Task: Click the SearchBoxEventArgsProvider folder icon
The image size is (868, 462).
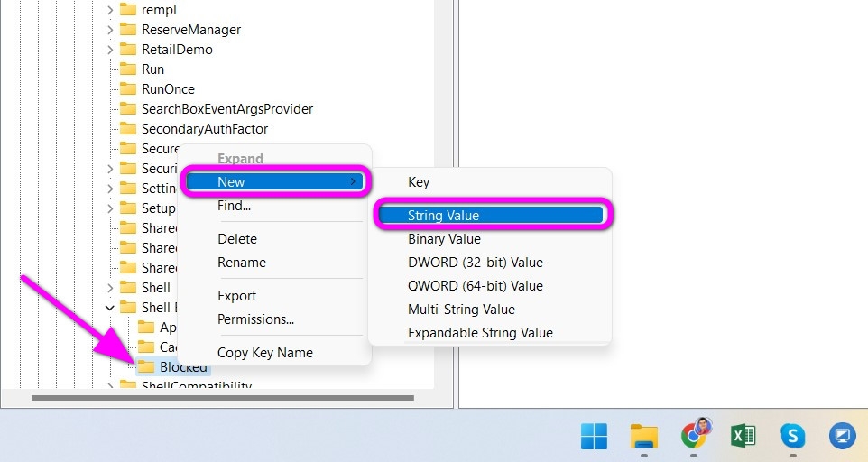Action: point(128,109)
